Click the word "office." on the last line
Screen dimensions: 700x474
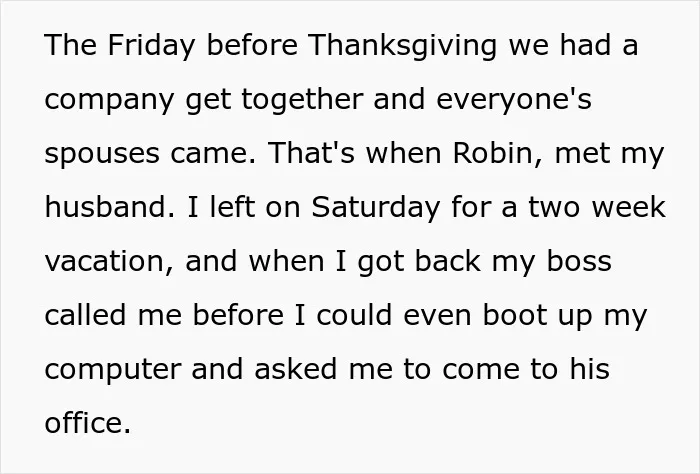pos(88,422)
